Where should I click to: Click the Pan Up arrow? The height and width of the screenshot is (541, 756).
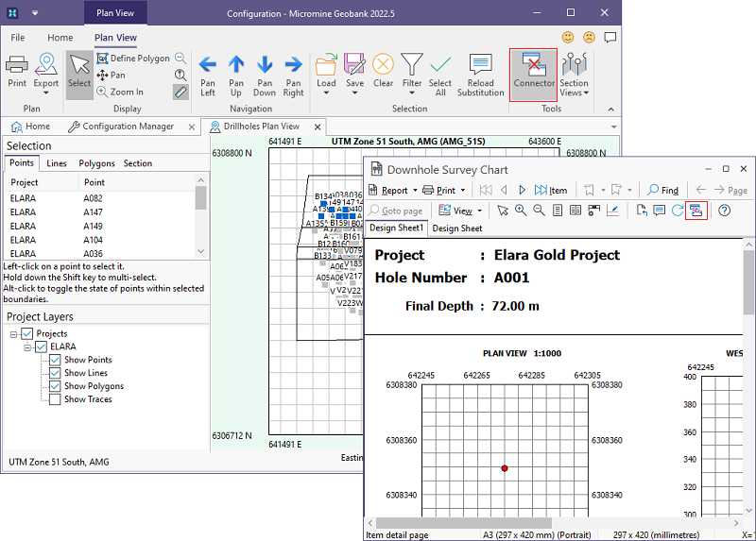(236, 75)
